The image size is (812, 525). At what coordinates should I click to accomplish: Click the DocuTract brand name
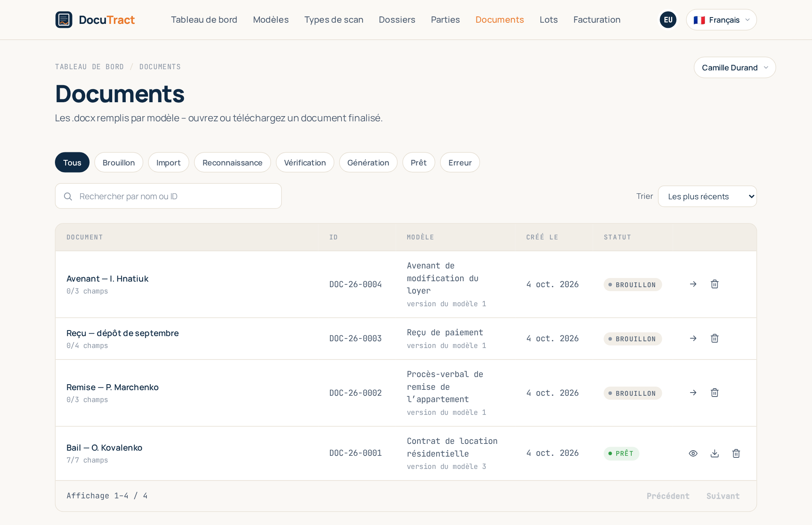tap(107, 19)
